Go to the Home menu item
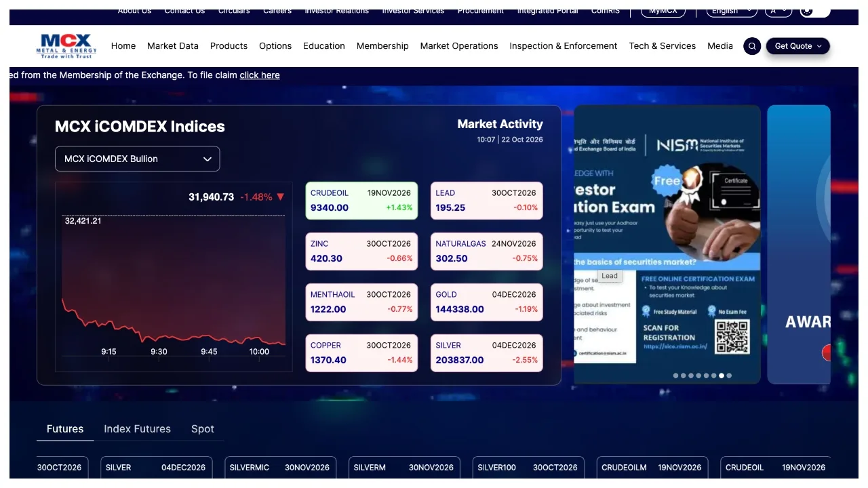The height and width of the screenshot is (488, 868). (123, 46)
